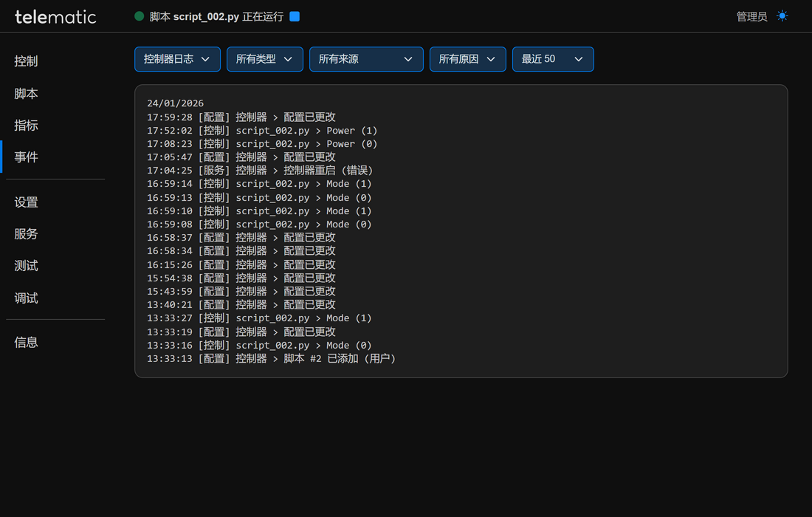Screen dimensions: 812x517
Task: Open the 所有来源 source filter
Action: pyautogui.click(x=366, y=59)
